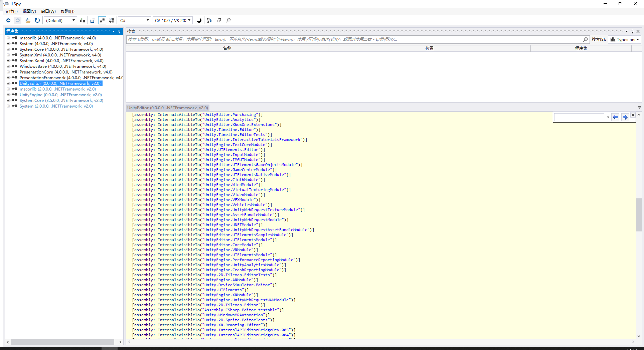Select PresentationFramework (4.0.0.0) assembly

(x=71, y=78)
